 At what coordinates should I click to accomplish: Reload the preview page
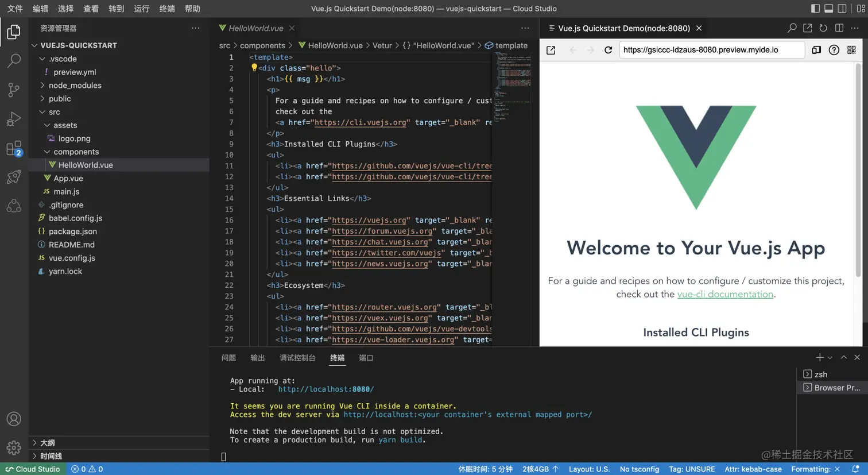point(609,50)
